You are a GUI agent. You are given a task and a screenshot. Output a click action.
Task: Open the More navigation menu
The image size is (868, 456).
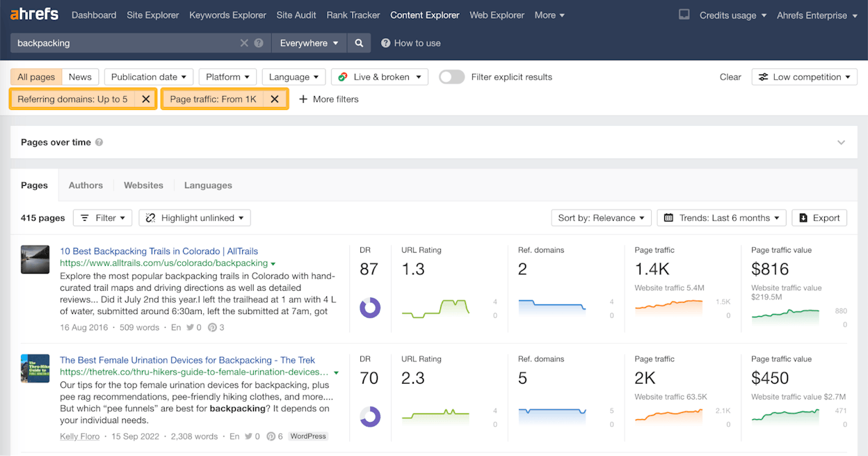point(549,15)
